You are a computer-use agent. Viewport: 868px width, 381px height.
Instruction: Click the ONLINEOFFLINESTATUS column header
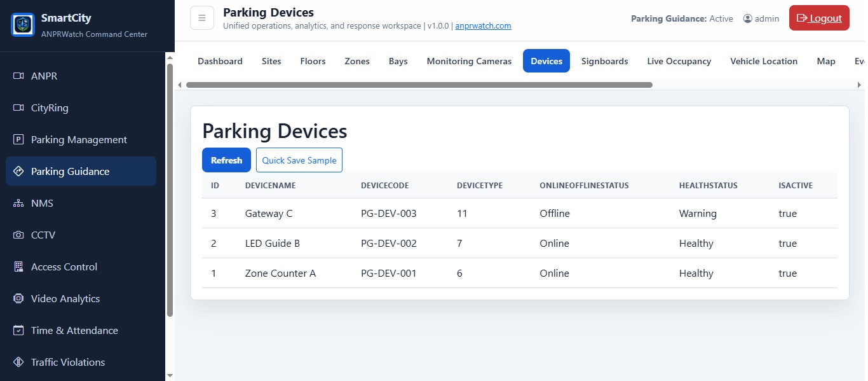point(584,186)
